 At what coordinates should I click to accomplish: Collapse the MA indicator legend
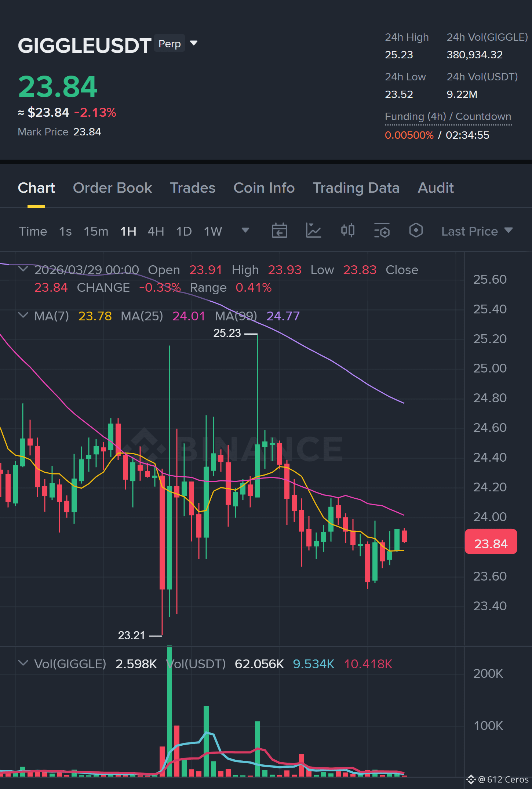click(23, 316)
